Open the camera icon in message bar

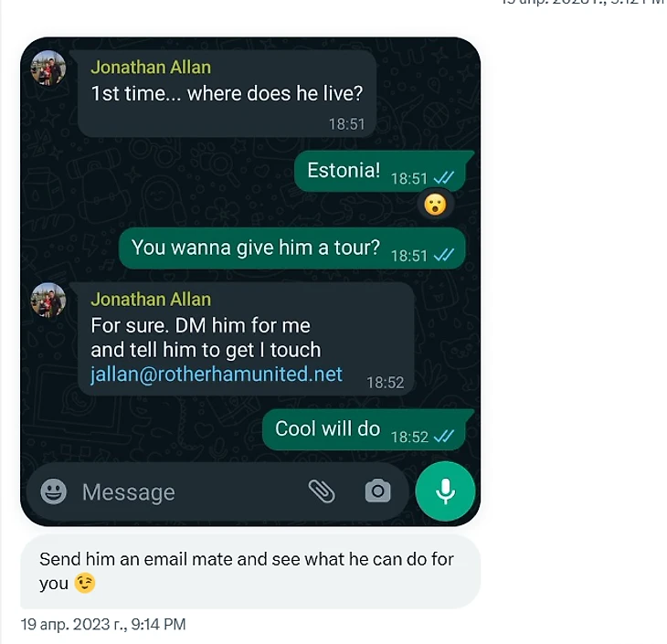click(x=377, y=491)
